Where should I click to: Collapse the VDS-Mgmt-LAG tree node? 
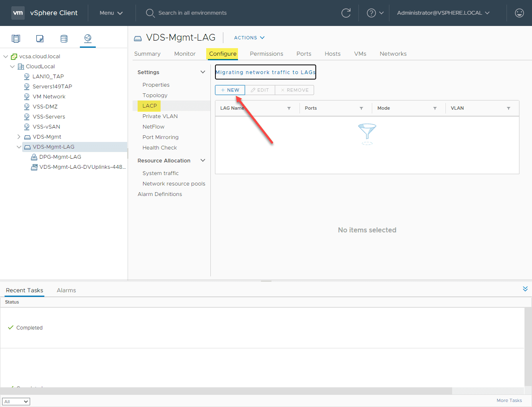click(19, 147)
